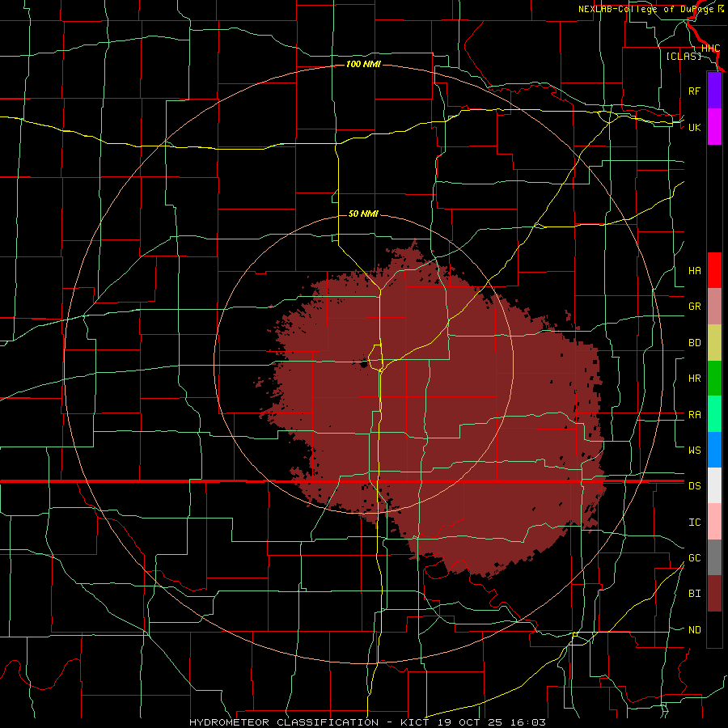728x728 pixels.
Task: Click the GR legend label
Action: point(694,307)
